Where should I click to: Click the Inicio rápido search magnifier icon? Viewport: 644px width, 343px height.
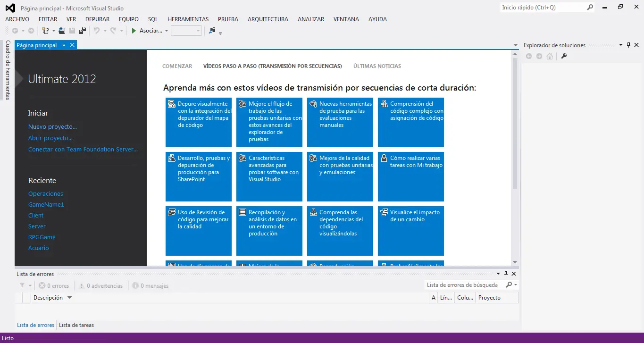tap(590, 8)
